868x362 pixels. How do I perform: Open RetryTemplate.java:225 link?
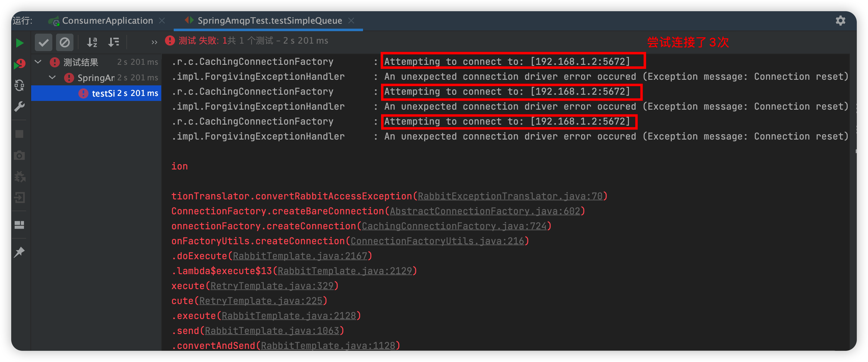(261, 301)
